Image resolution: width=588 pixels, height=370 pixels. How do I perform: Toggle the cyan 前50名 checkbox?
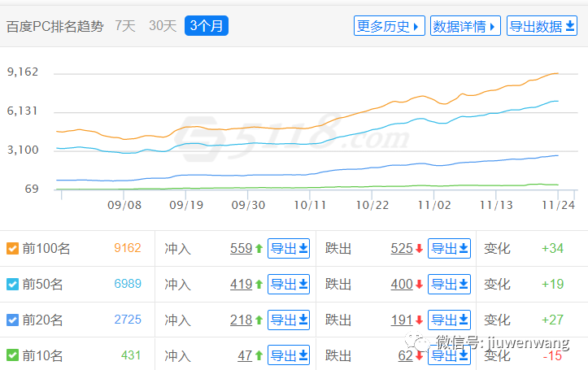(x=12, y=284)
